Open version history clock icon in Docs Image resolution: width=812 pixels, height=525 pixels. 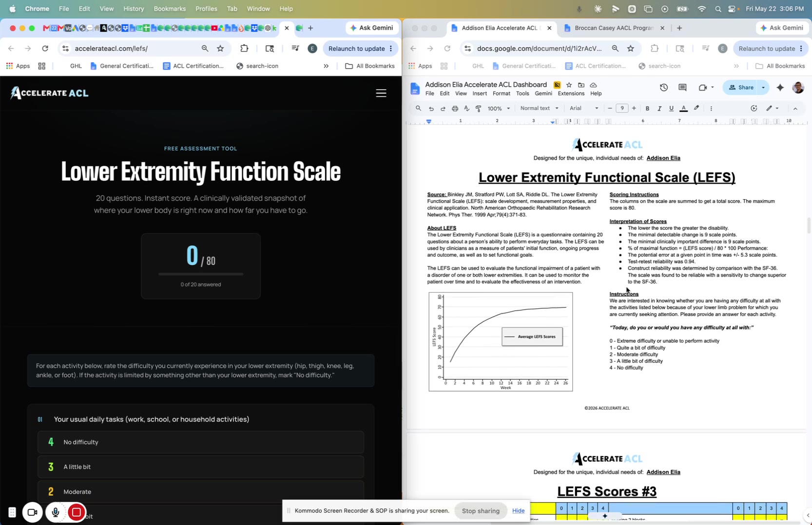coord(664,88)
